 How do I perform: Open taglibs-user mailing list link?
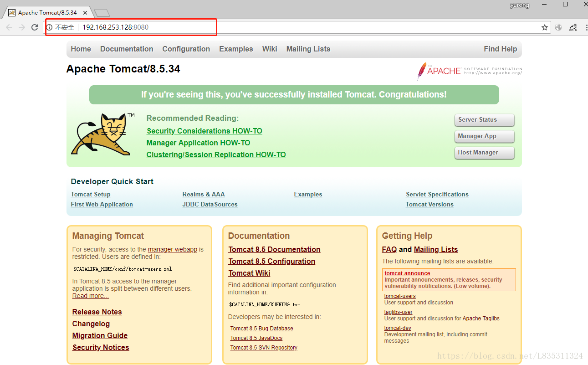pyautogui.click(x=399, y=312)
